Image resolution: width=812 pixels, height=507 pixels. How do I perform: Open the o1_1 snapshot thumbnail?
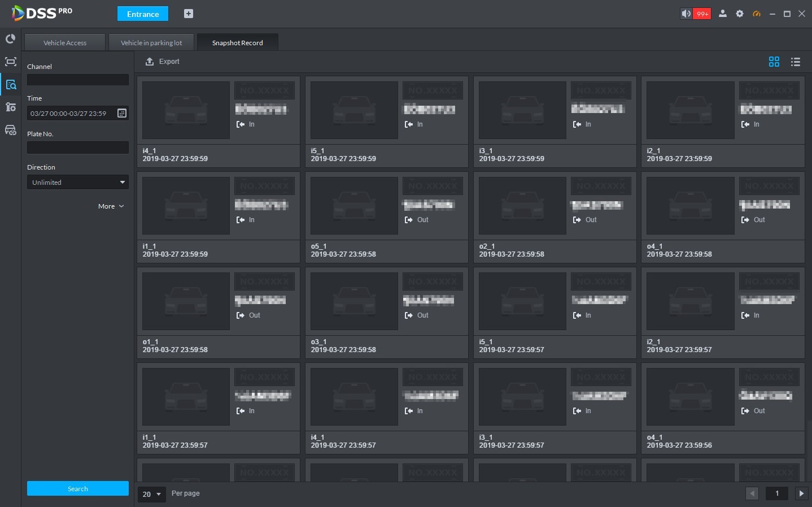coord(186,301)
